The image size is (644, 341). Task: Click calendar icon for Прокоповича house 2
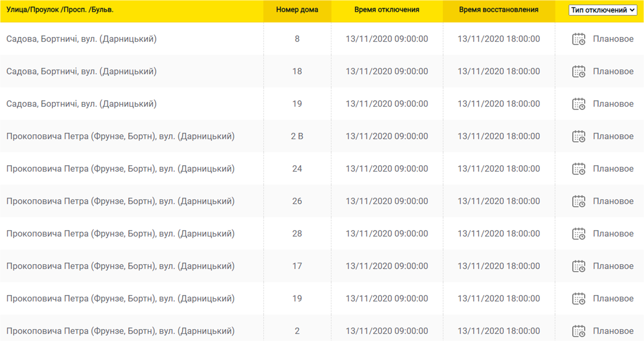point(578,331)
